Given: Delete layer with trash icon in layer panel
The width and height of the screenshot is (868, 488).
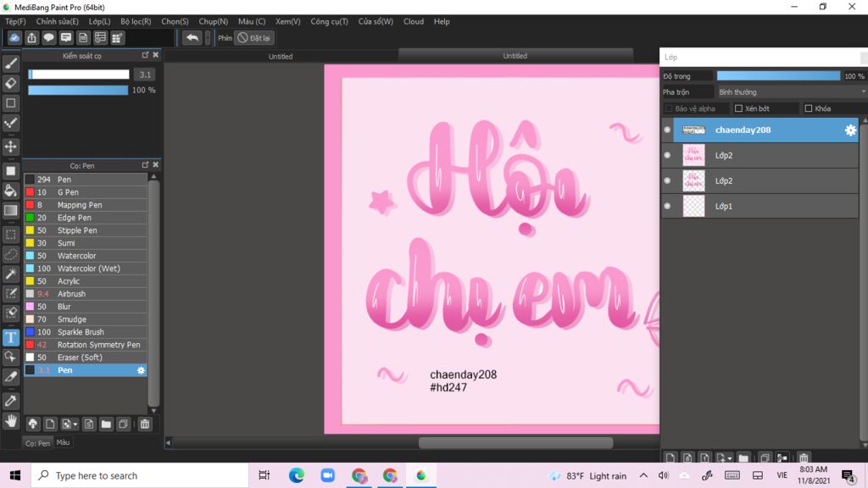Looking at the screenshot, I should pyautogui.click(x=804, y=457).
